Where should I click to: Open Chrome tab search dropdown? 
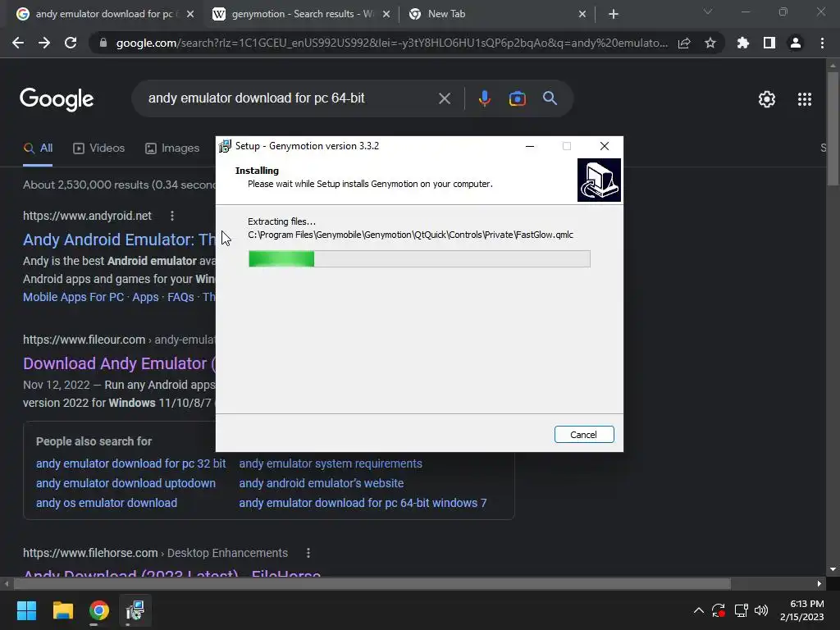coord(708,11)
